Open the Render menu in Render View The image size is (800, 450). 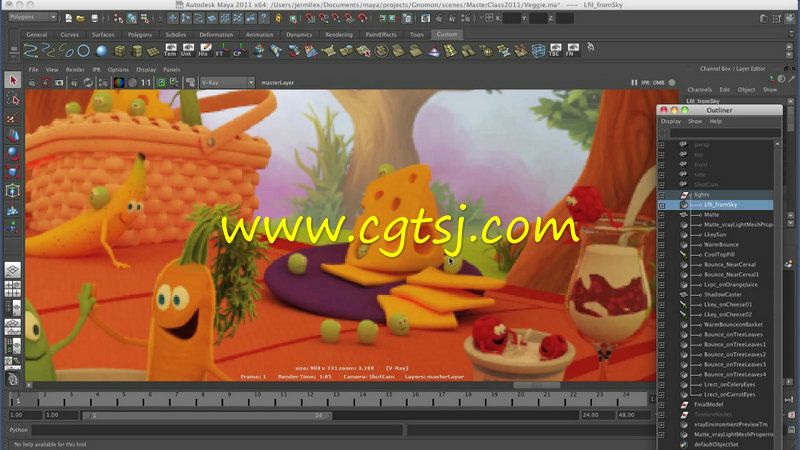tap(75, 69)
